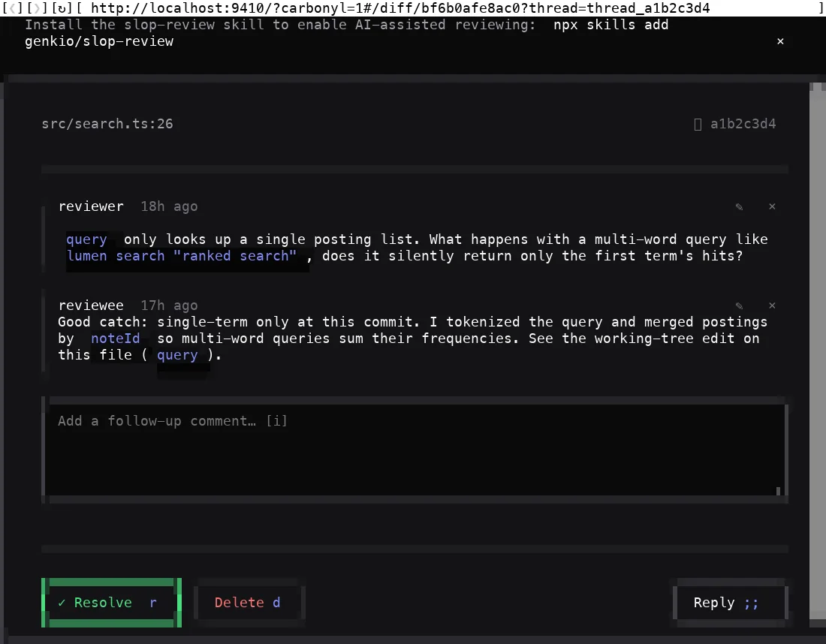Go back with the browser back arrow

point(13,8)
